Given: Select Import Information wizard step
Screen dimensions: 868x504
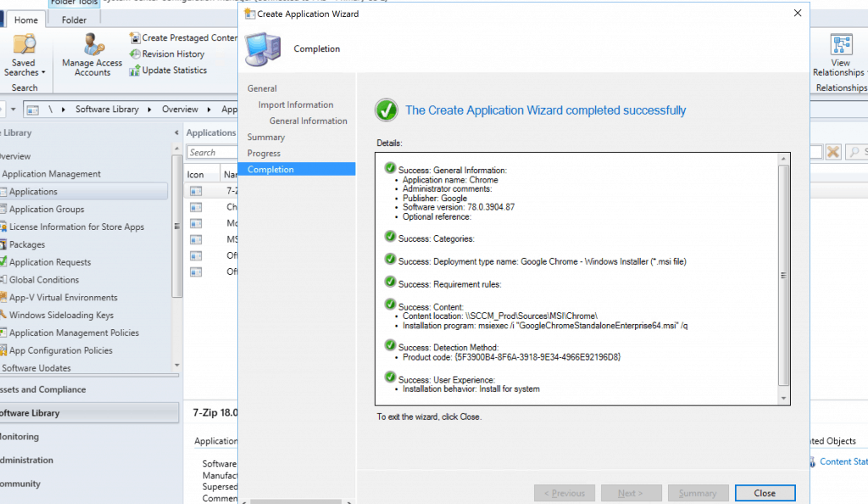Looking at the screenshot, I should tap(296, 104).
